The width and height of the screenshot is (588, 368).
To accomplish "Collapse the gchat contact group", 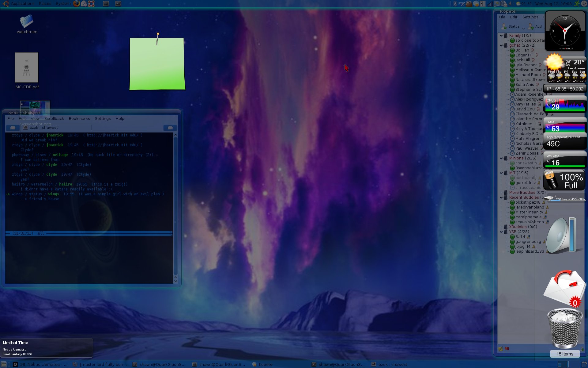I will point(501,45).
